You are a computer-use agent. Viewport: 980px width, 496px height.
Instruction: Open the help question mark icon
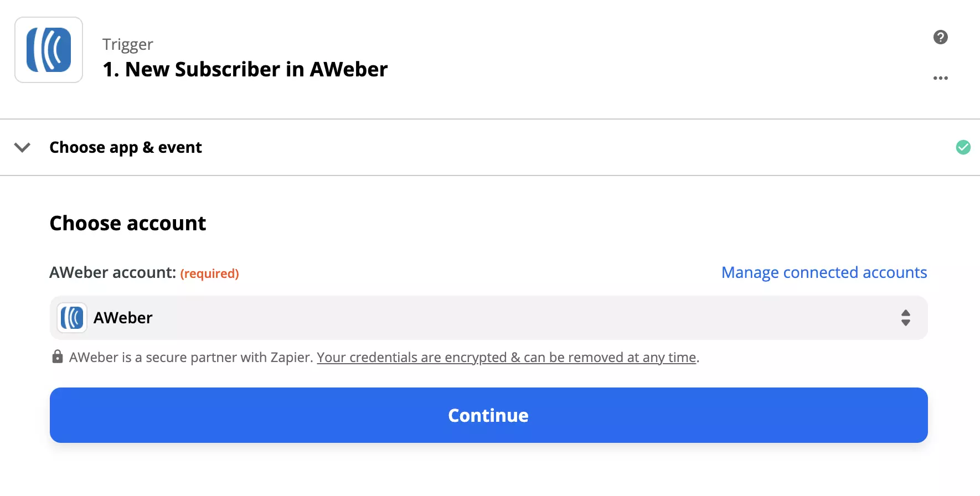(x=940, y=37)
